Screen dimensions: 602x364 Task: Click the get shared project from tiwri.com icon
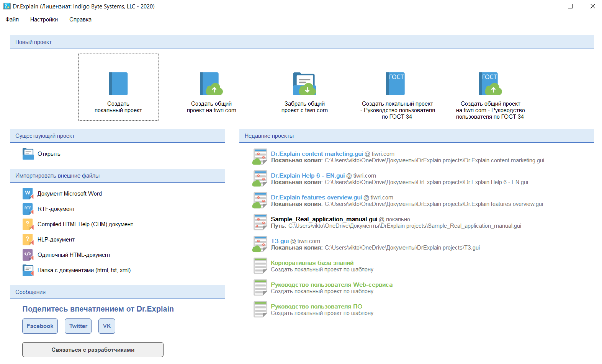[x=304, y=84]
